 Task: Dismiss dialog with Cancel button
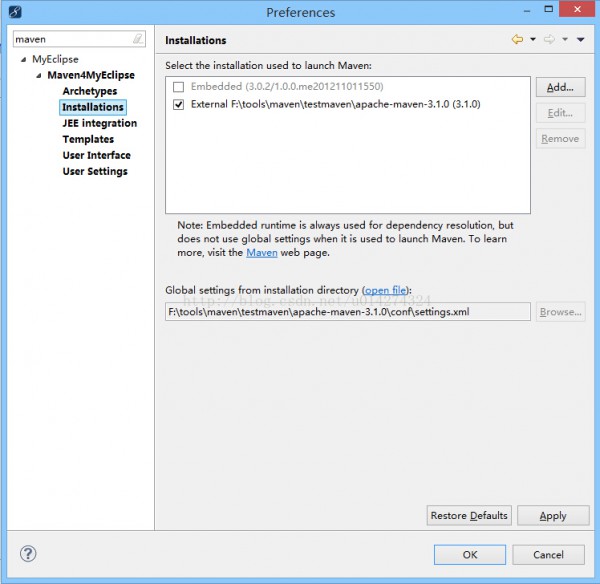tap(548, 555)
